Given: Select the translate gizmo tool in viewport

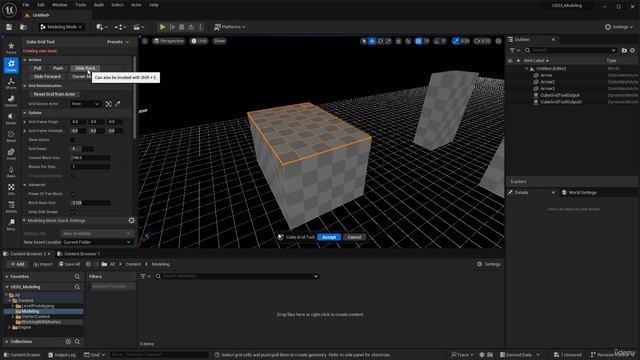Looking at the screenshot, I should pyautogui.click(x=372, y=41).
